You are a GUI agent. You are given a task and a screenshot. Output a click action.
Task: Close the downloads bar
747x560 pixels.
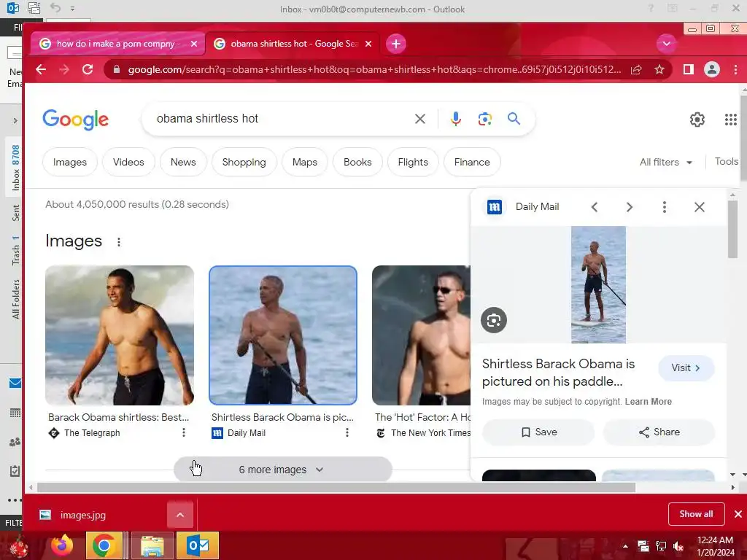[738, 514]
